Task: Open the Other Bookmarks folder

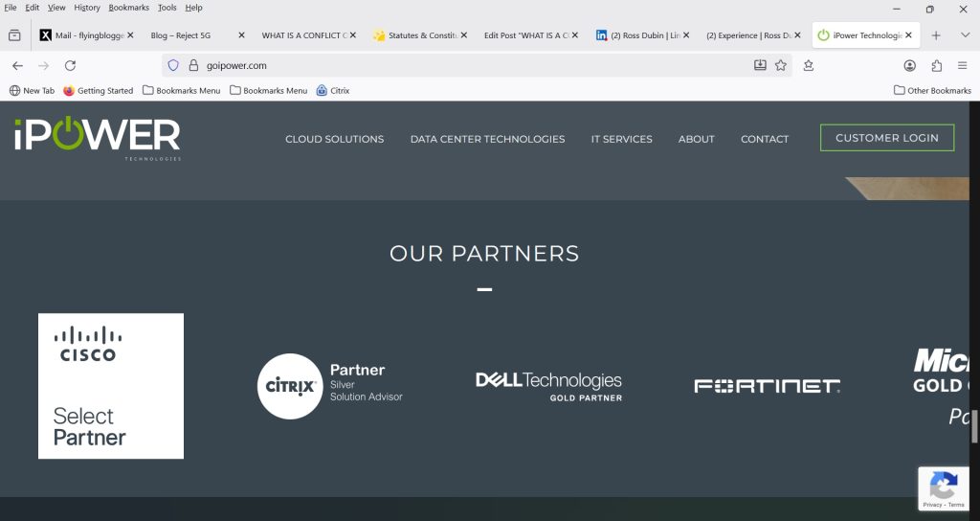Action: (x=932, y=91)
